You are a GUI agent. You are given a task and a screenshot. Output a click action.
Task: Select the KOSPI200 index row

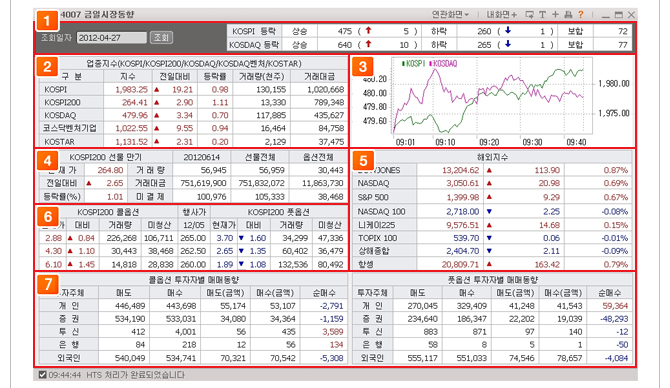[193, 103]
